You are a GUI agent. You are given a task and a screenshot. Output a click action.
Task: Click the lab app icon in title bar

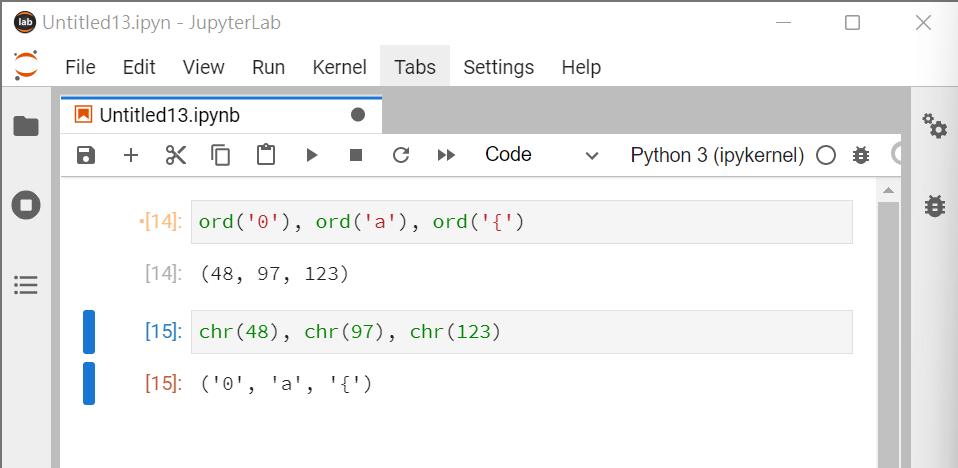pyautogui.click(x=25, y=23)
